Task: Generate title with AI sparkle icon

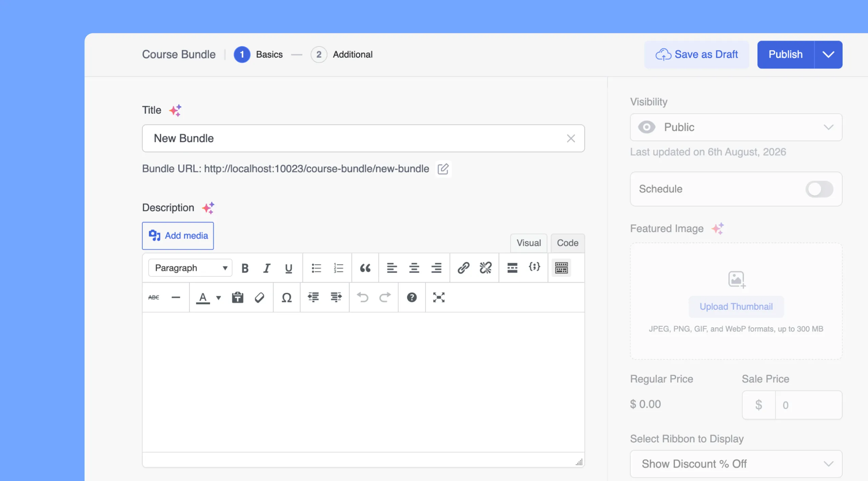Action: click(x=175, y=110)
